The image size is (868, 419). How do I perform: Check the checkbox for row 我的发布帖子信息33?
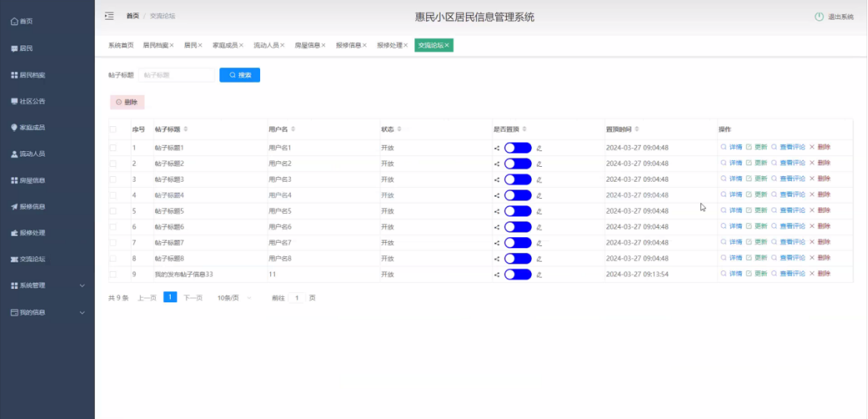[113, 275]
